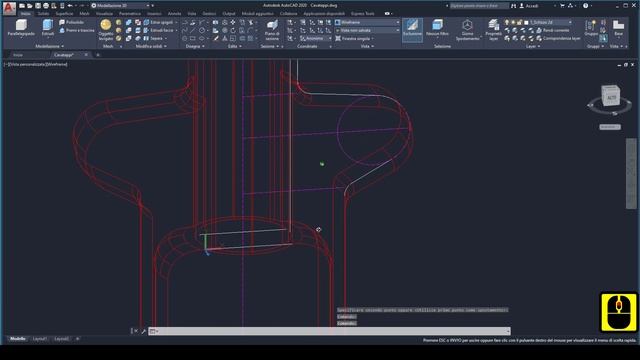The image size is (640, 360).
Task: Click the viewport controls label Vista personalizzata
Action: tap(26, 64)
